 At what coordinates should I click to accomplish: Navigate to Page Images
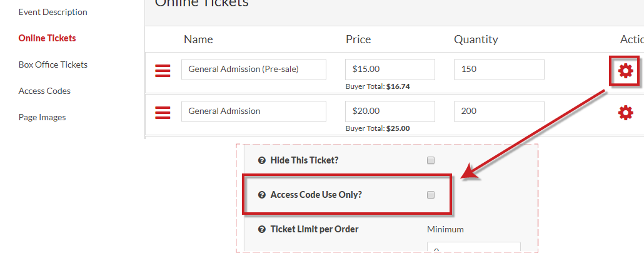coord(42,117)
